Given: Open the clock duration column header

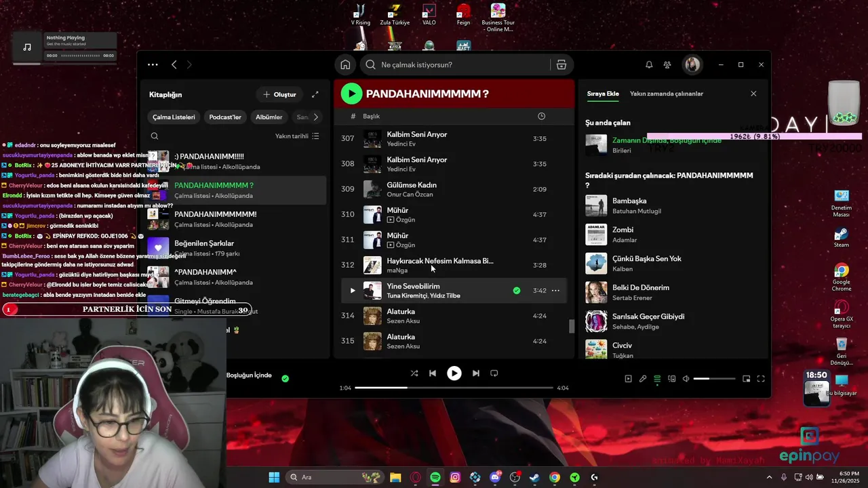Looking at the screenshot, I should click(x=541, y=117).
